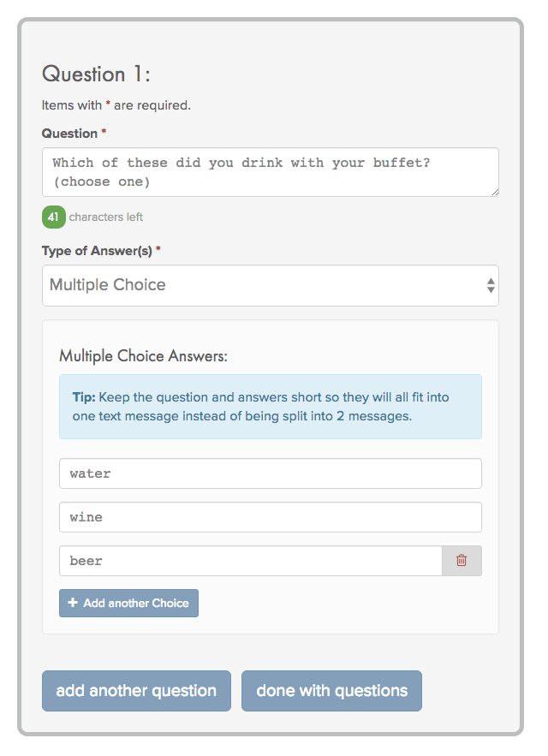Click the Multiple Choice Answers heading
The height and width of the screenshot is (756, 548).
pyautogui.click(x=143, y=356)
